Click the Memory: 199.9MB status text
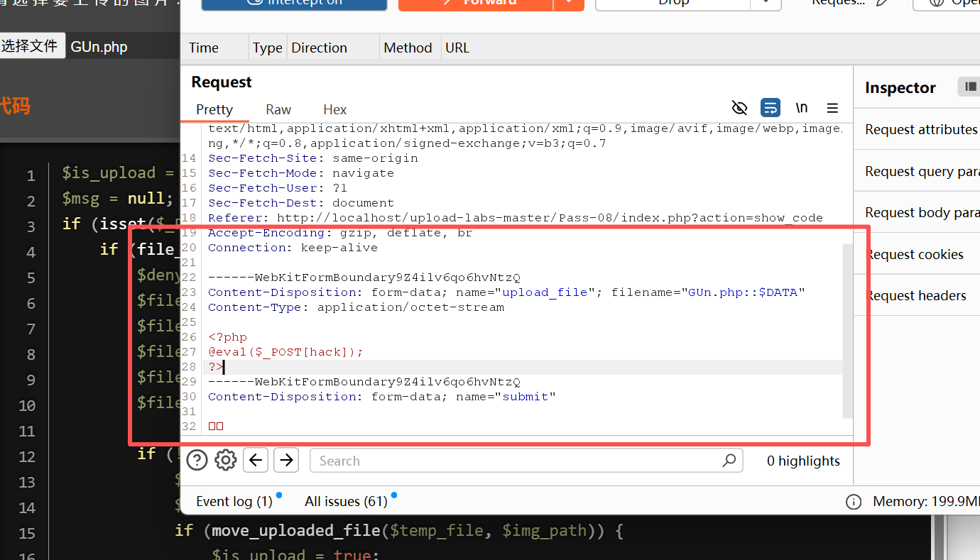 click(927, 502)
